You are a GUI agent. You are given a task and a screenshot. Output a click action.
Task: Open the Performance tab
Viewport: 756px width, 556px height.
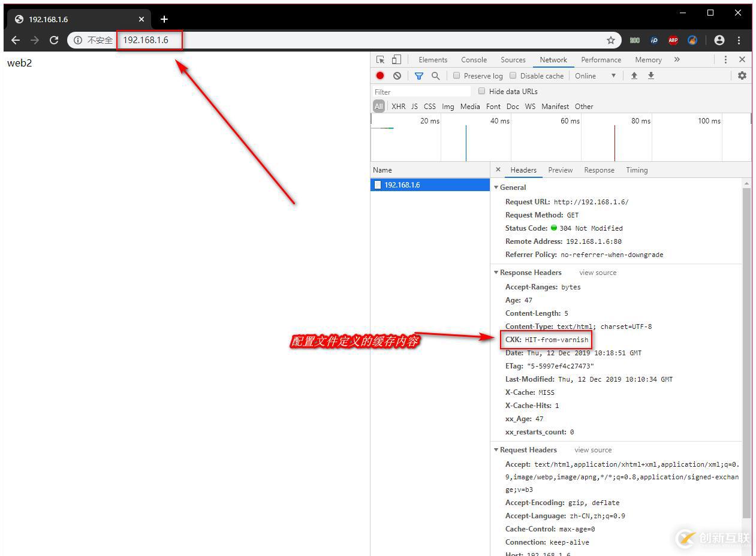601,59
